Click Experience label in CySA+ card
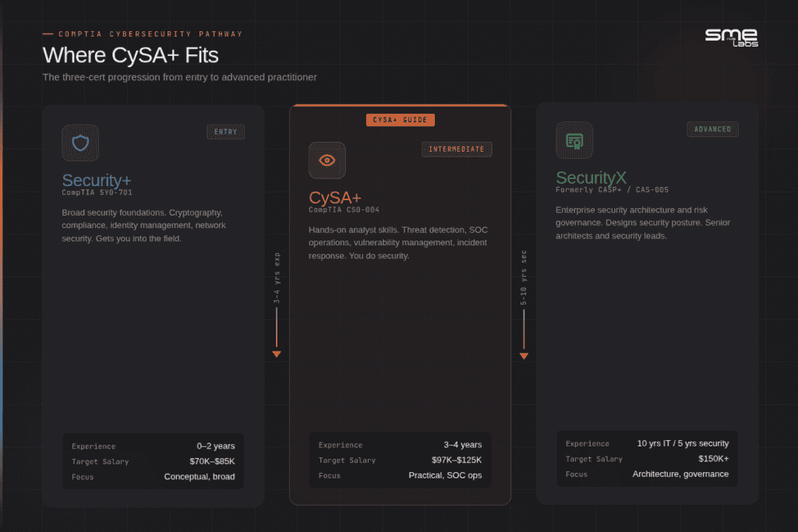The height and width of the screenshot is (532, 798). coord(341,445)
